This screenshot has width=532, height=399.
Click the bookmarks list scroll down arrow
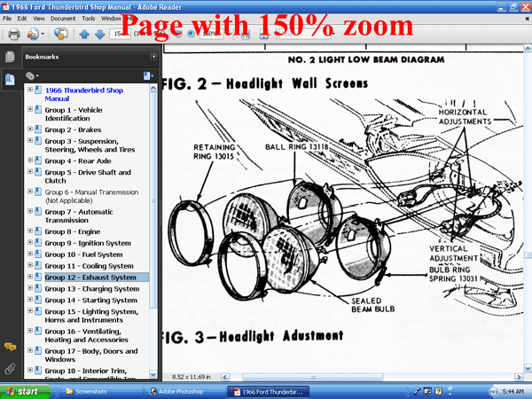point(153,374)
